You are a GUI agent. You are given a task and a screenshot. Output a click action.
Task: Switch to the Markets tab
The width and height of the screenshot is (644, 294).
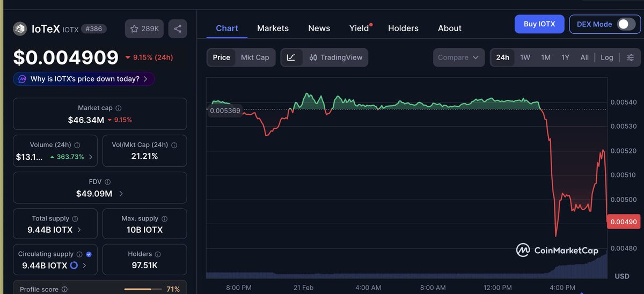point(273,28)
